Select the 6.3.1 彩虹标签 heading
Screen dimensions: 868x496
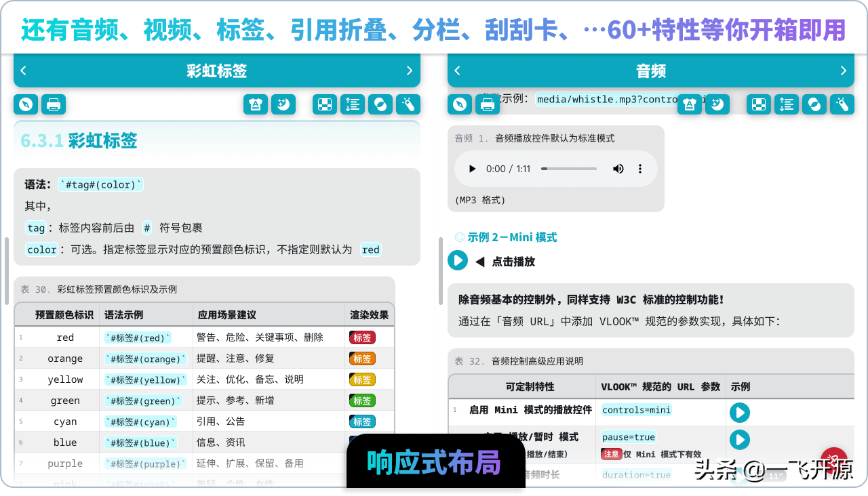[x=79, y=140]
